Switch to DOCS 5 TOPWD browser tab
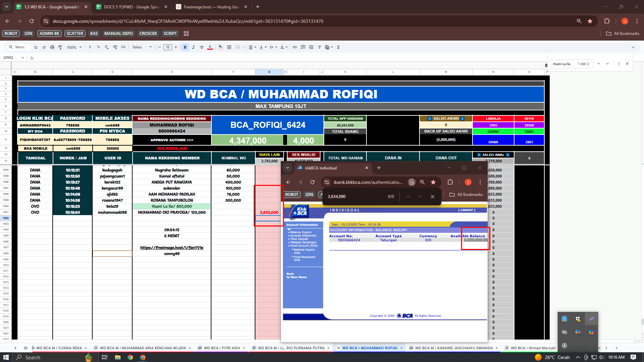Image resolution: width=644 pixels, height=362 pixels. [131, 7]
